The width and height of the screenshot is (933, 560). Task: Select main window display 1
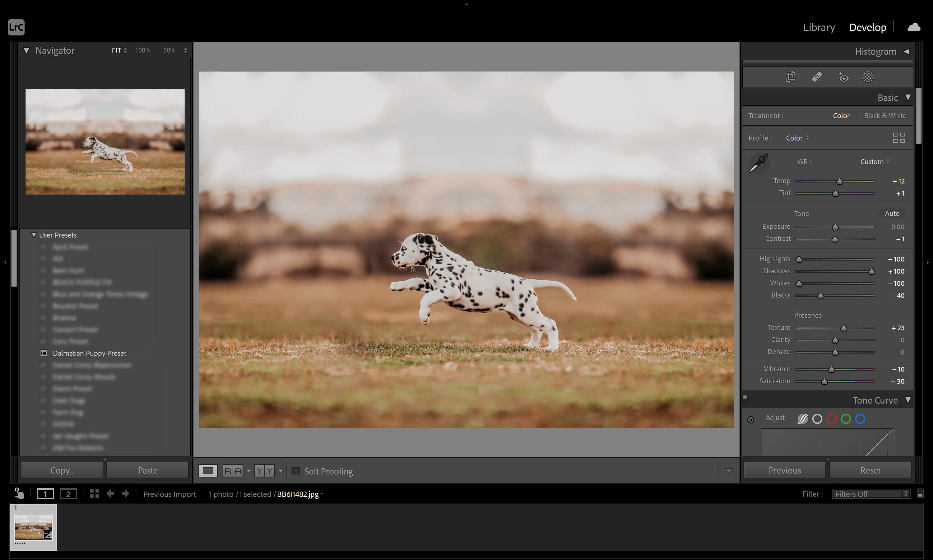point(45,493)
